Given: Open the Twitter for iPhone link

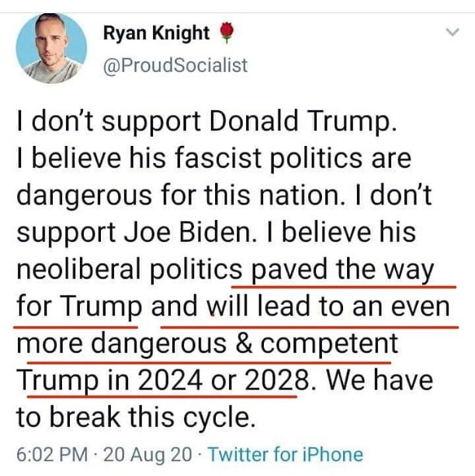Looking at the screenshot, I should pos(285,454).
